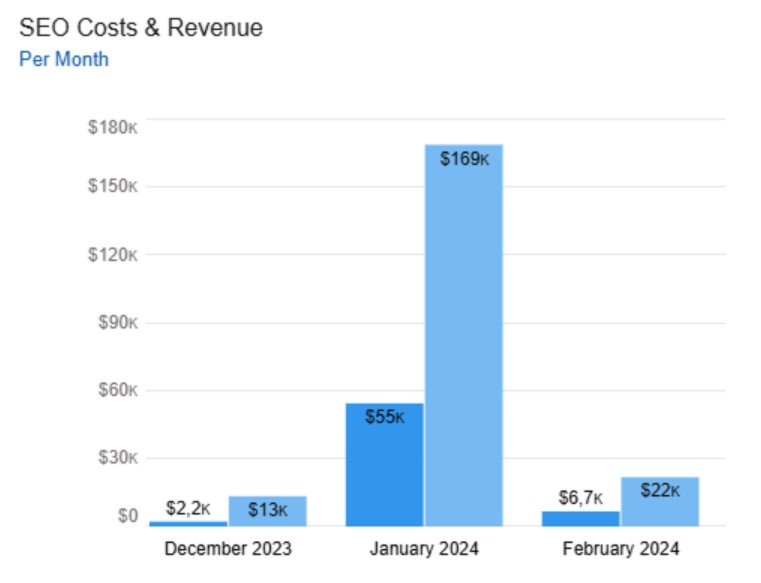Click the $90K y-axis label
The image size is (761, 583).
[x=117, y=323]
